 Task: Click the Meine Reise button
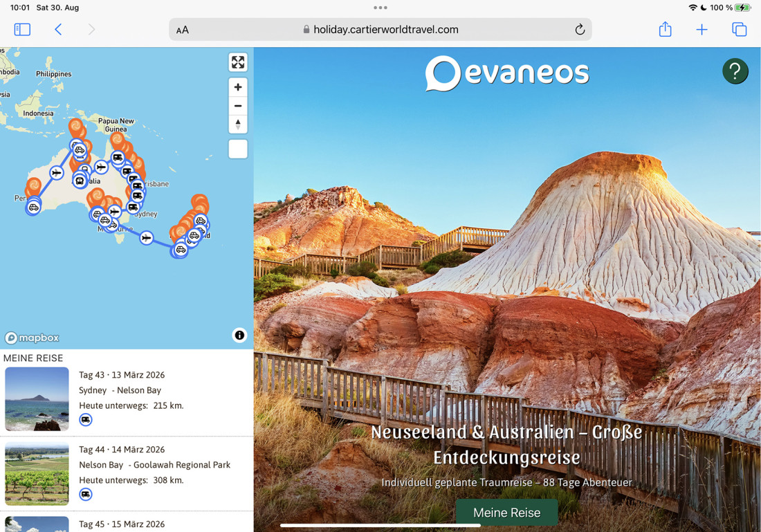click(x=506, y=513)
